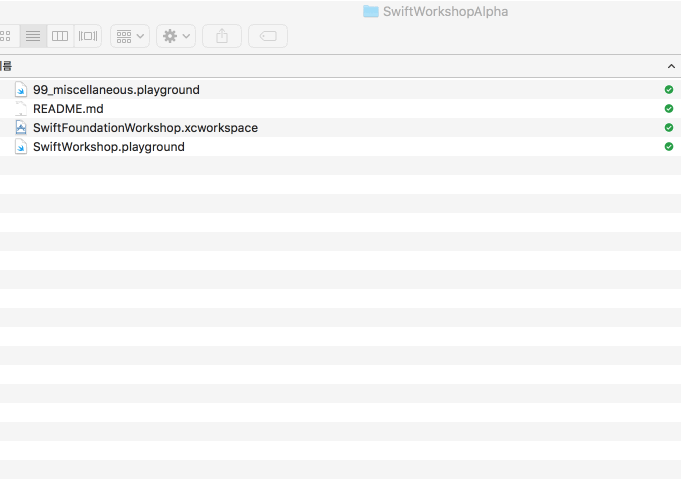
Task: Switch to Cover Flow view
Action: [88, 36]
